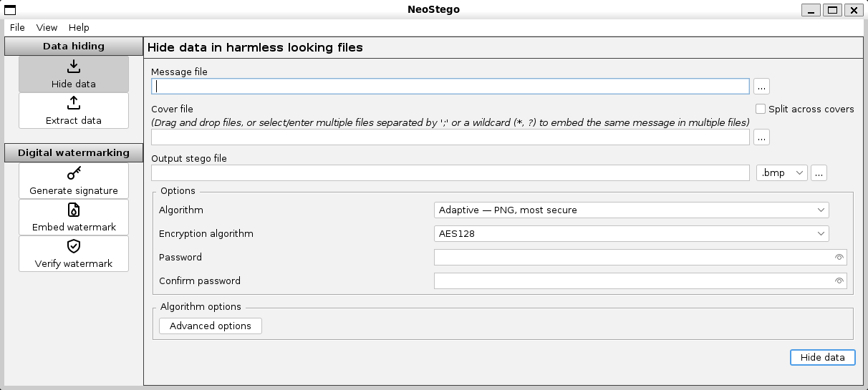This screenshot has height=390, width=868.
Task: Open the Encryption algorithm dropdown showing AES128
Action: click(632, 234)
